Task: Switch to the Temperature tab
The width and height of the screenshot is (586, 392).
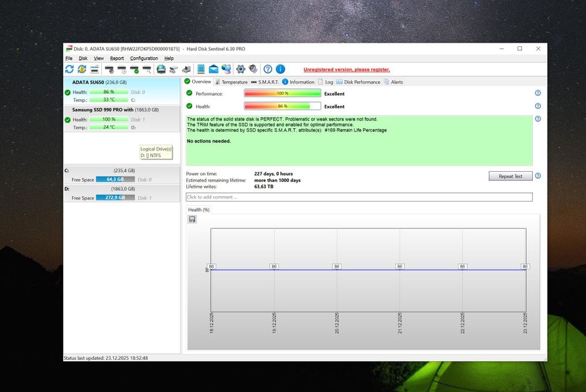Action: 231,82
